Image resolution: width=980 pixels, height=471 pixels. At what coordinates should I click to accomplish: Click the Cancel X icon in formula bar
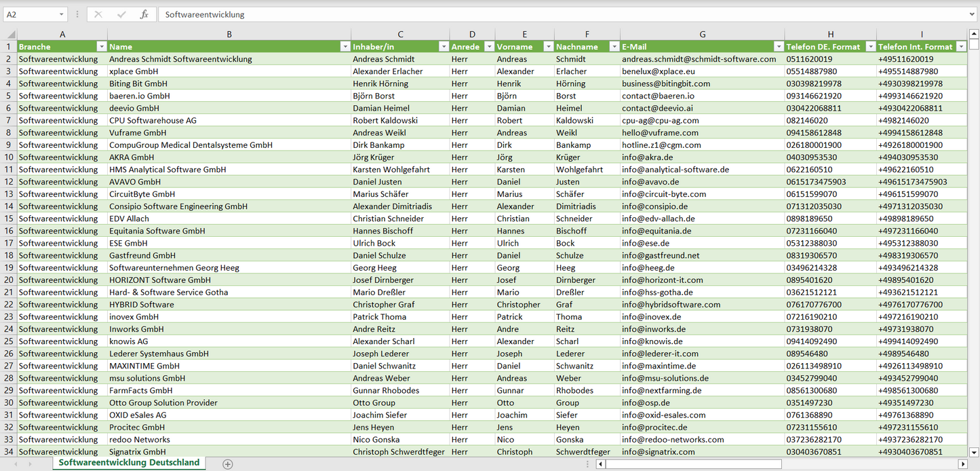coord(98,14)
